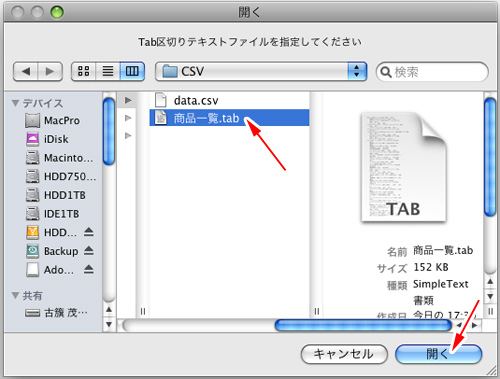Click the highlighted folder arrow in first column
The width and height of the screenshot is (500, 379).
pos(128,100)
